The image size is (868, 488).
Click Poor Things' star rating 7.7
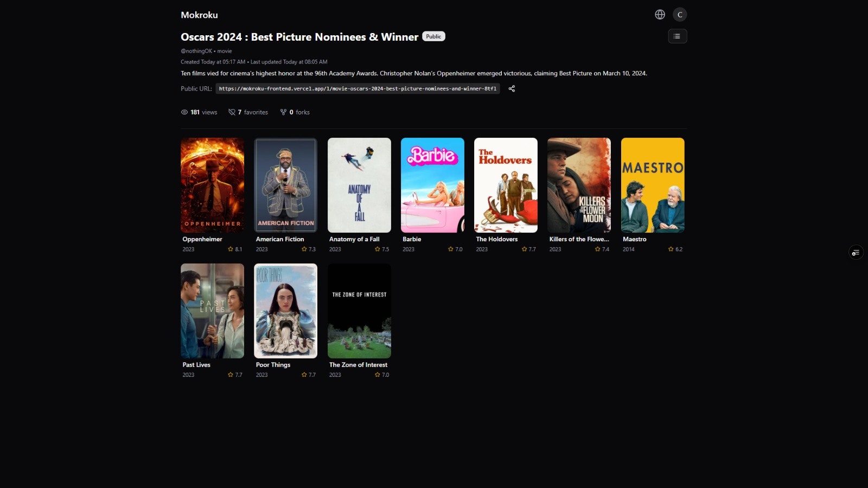tap(308, 375)
